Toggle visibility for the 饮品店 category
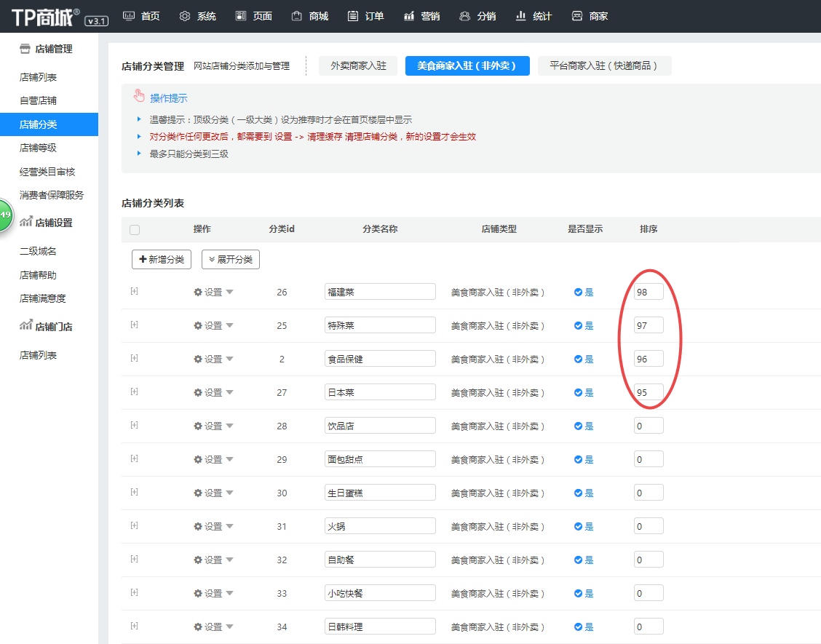821x644 pixels. point(584,425)
